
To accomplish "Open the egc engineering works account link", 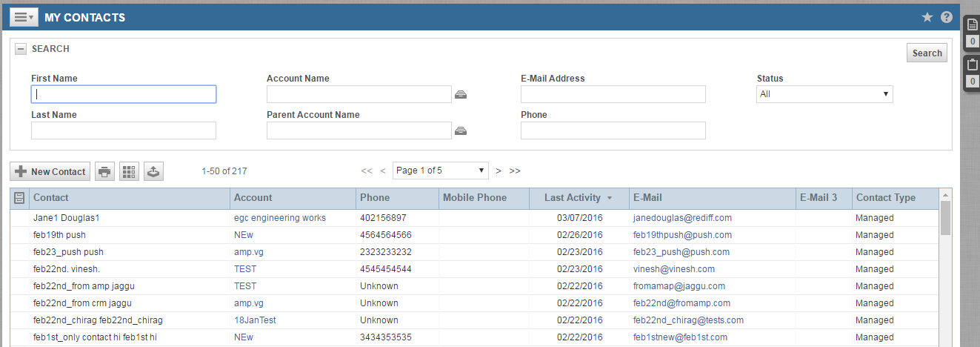I will (x=279, y=218).
